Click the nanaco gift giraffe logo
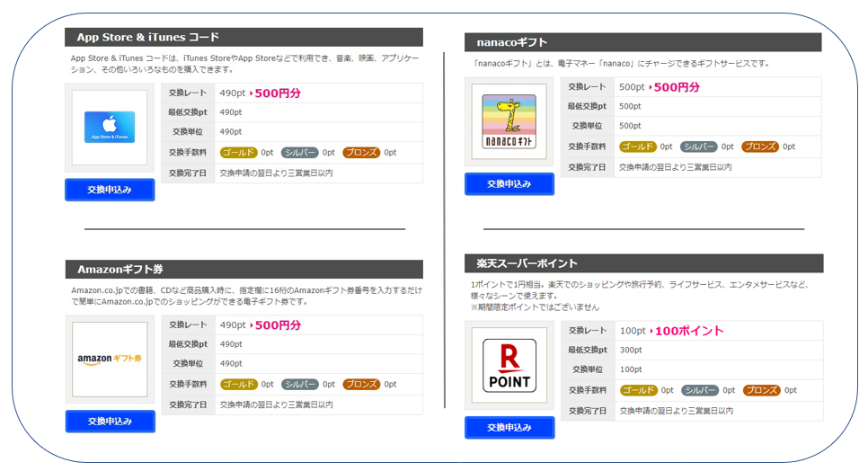The height and width of the screenshot is (471, 868). [x=509, y=121]
